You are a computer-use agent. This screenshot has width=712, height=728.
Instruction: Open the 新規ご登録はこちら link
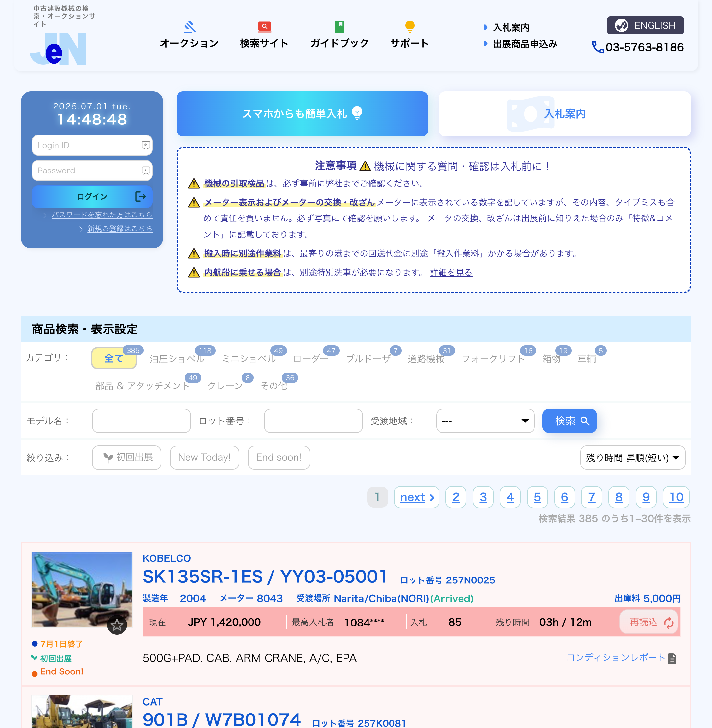[x=120, y=229]
